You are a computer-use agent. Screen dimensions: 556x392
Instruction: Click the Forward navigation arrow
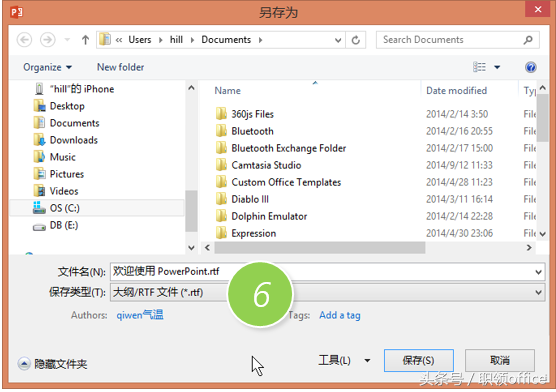48,40
